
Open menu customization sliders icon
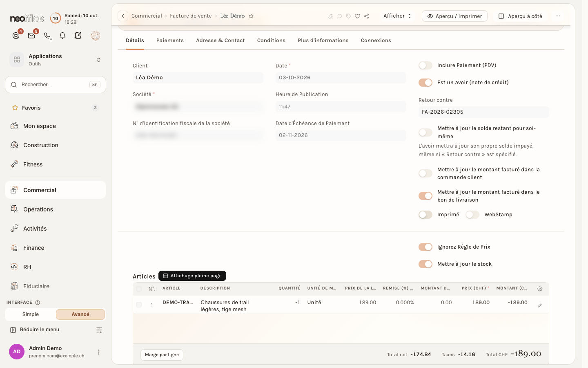(99, 330)
